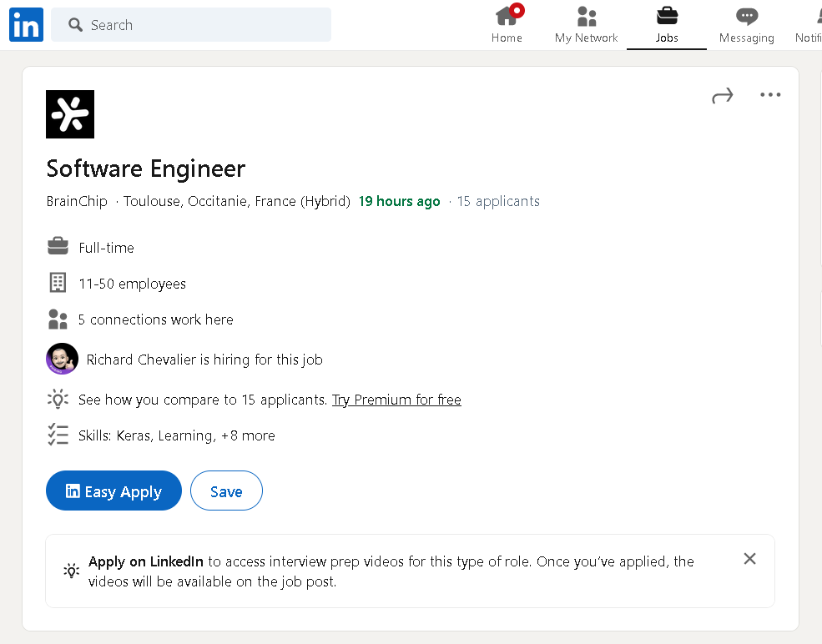Click the LinkedIn logo icon
Image resolution: width=822 pixels, height=644 pixels.
point(26,25)
